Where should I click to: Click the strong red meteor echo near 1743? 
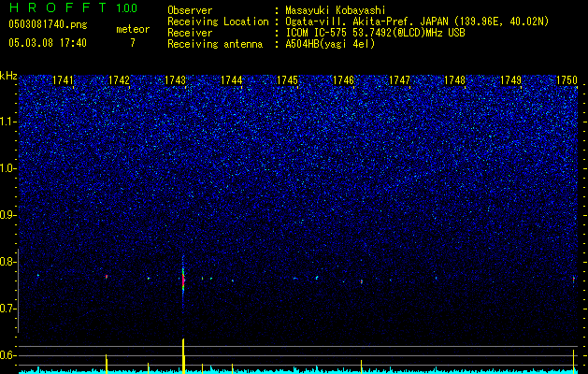[183, 280]
